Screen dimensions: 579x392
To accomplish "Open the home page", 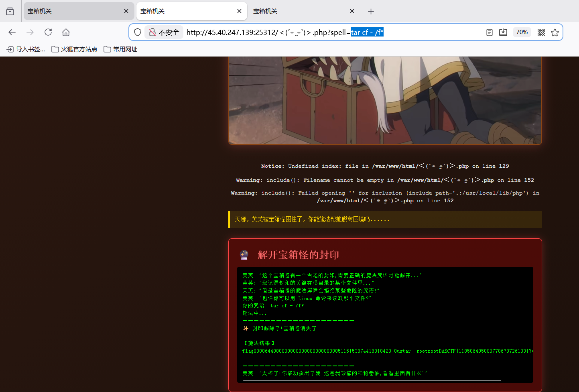I will coord(66,32).
